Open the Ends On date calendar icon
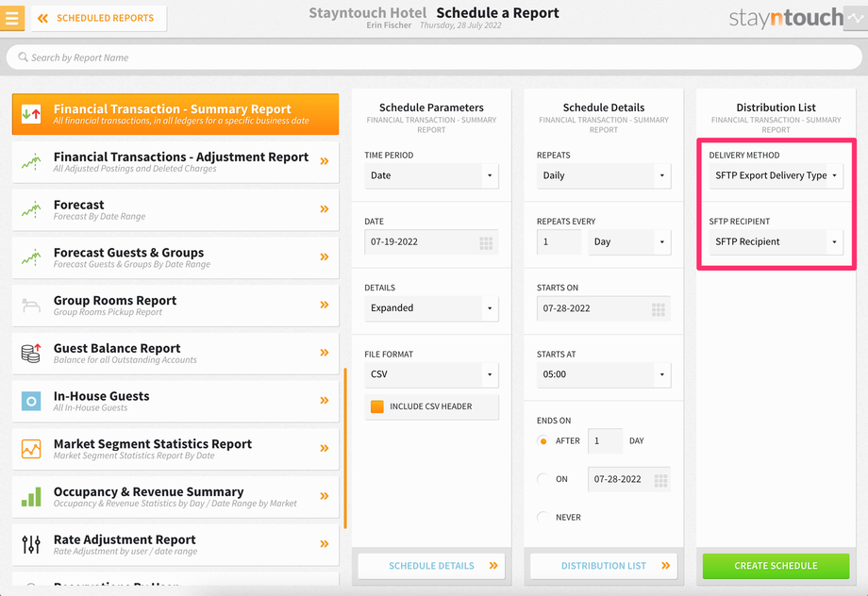Screen dimensions: 868x596 click(660, 480)
